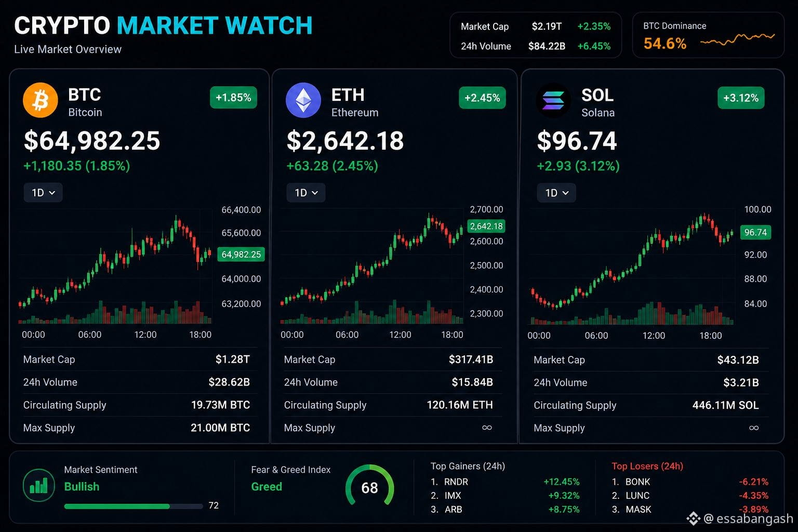Viewport: 798px width, 532px height.
Task: Click the Solana logo icon
Action: (x=553, y=100)
